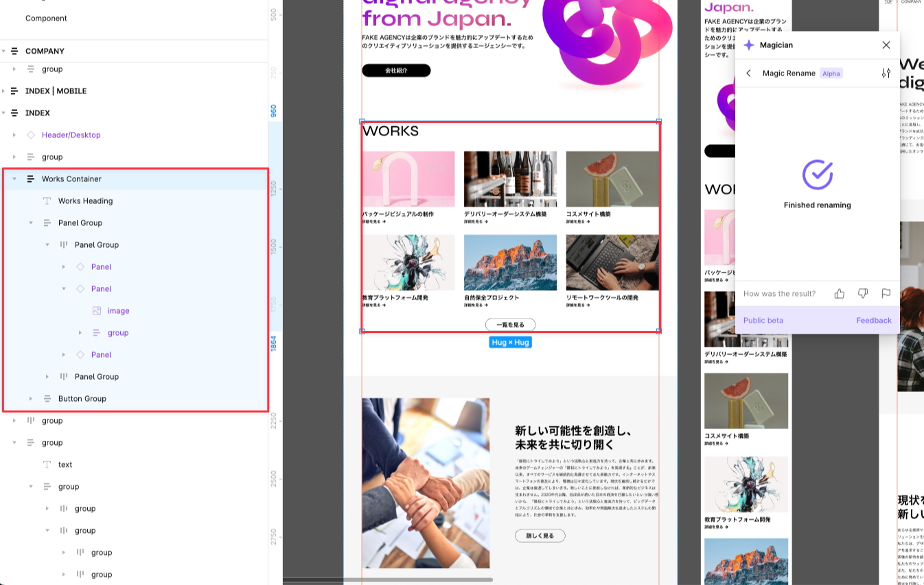Collapse the INDEX frame below INDEX | MOBILE
The image size is (924, 585).
tap(3, 113)
